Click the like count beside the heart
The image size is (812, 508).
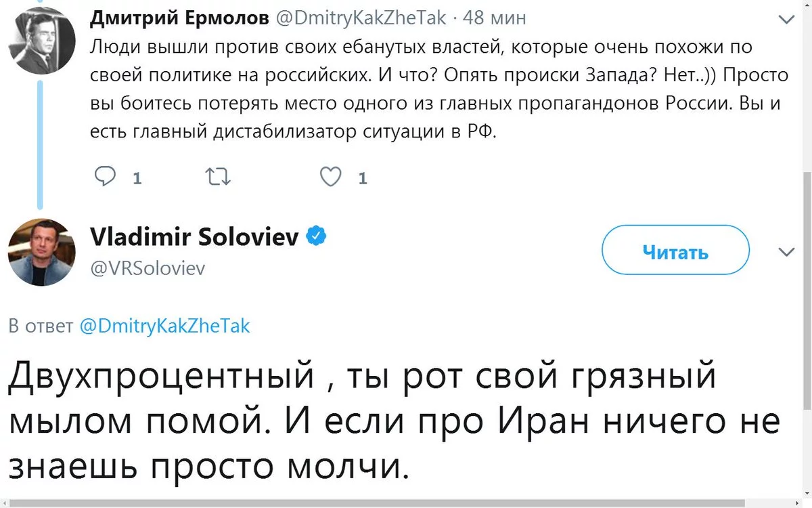coord(363,179)
